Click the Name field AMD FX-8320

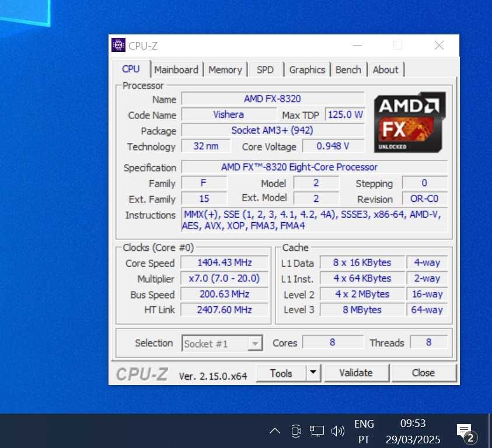click(x=273, y=99)
